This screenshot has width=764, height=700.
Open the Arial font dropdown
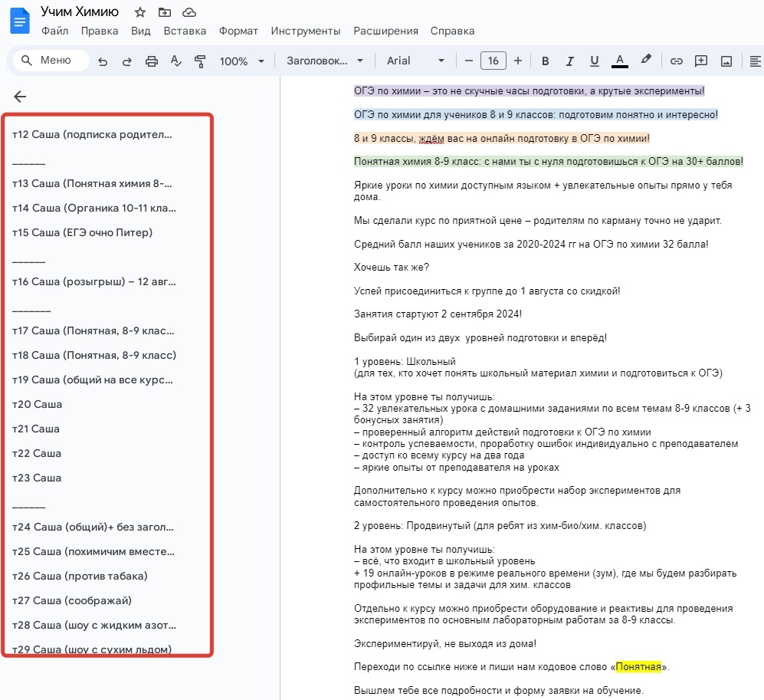[415, 61]
